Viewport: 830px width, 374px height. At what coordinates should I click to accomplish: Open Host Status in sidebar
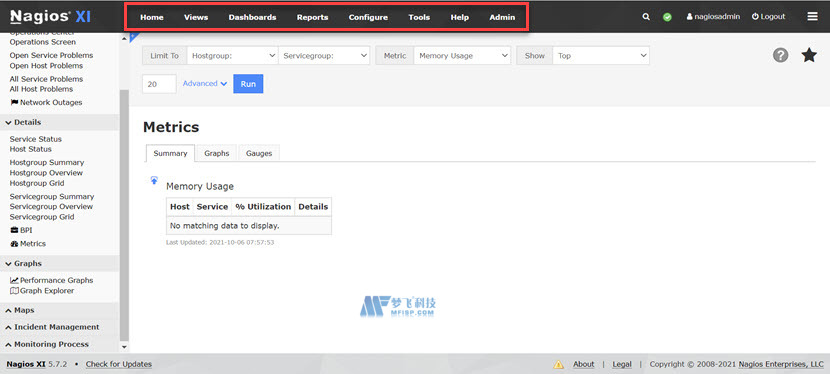point(31,149)
